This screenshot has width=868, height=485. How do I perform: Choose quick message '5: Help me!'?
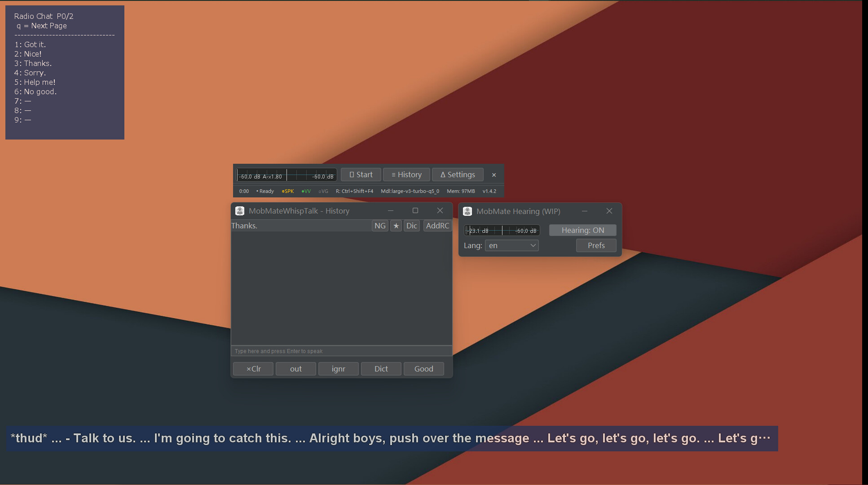(35, 82)
